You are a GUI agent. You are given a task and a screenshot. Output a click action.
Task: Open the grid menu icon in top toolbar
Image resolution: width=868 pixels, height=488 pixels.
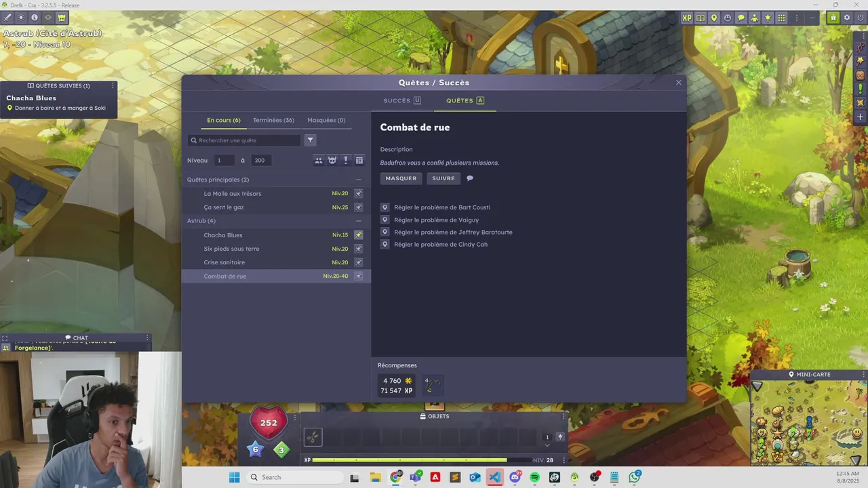782,18
